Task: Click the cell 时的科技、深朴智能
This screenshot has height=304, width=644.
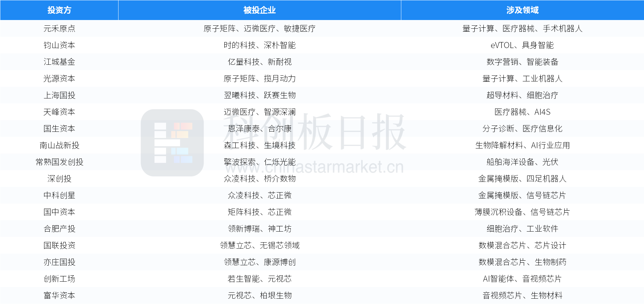Action: [x=260, y=45]
